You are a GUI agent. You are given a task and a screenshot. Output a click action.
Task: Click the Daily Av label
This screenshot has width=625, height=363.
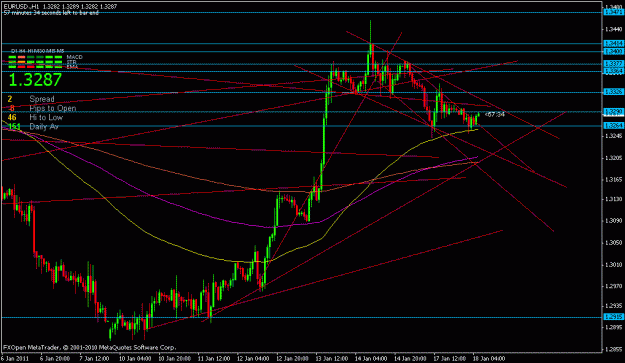[44, 126]
